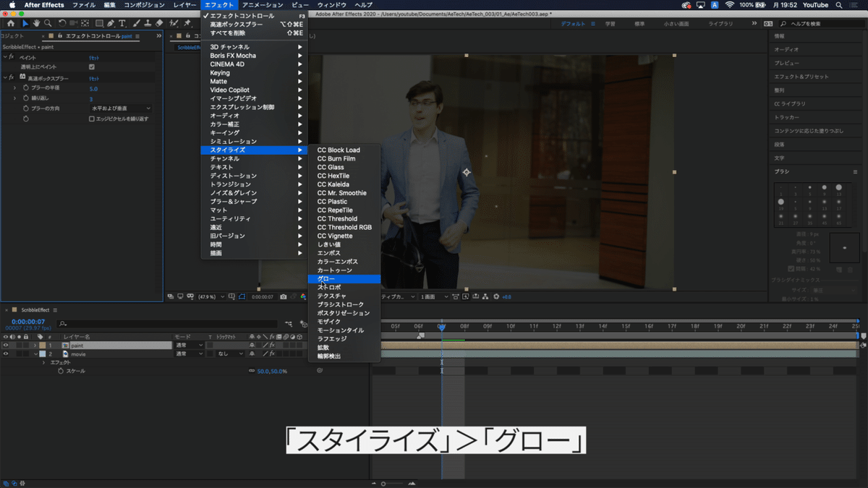Click timeline layer search field
Viewport: 868px width, 488px height.
pyautogui.click(x=168, y=324)
